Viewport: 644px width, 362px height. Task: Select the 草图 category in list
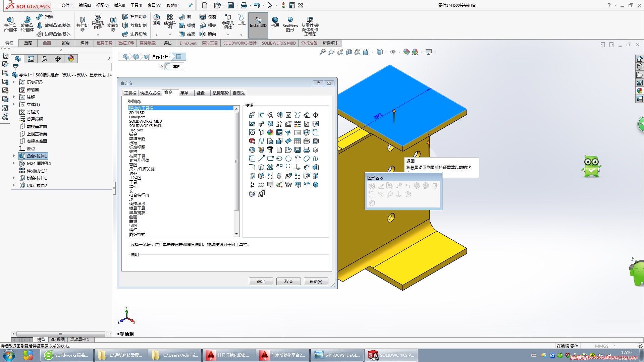133,165
